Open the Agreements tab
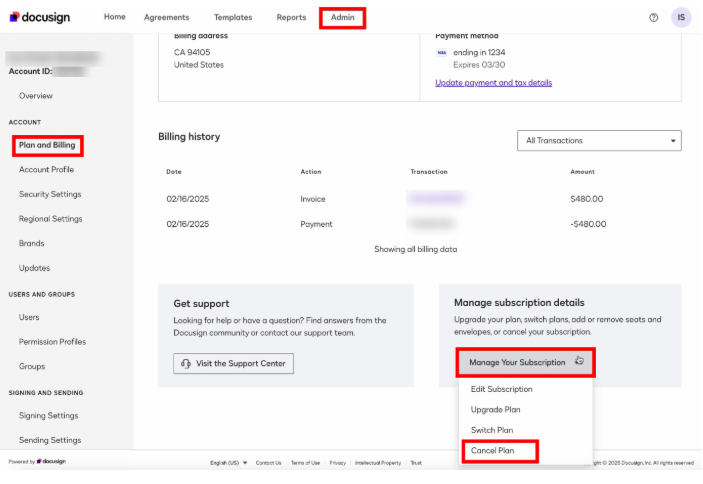This screenshot has height=484, width=703. coord(166,17)
